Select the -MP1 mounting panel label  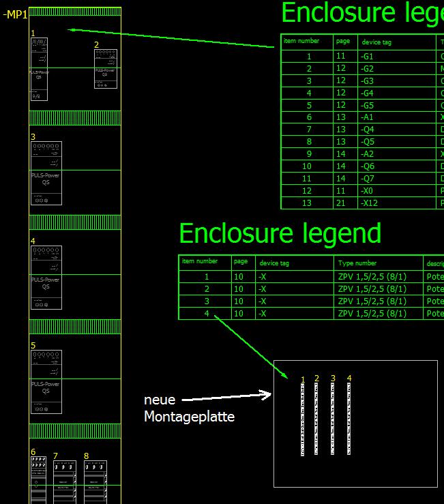(x=15, y=14)
